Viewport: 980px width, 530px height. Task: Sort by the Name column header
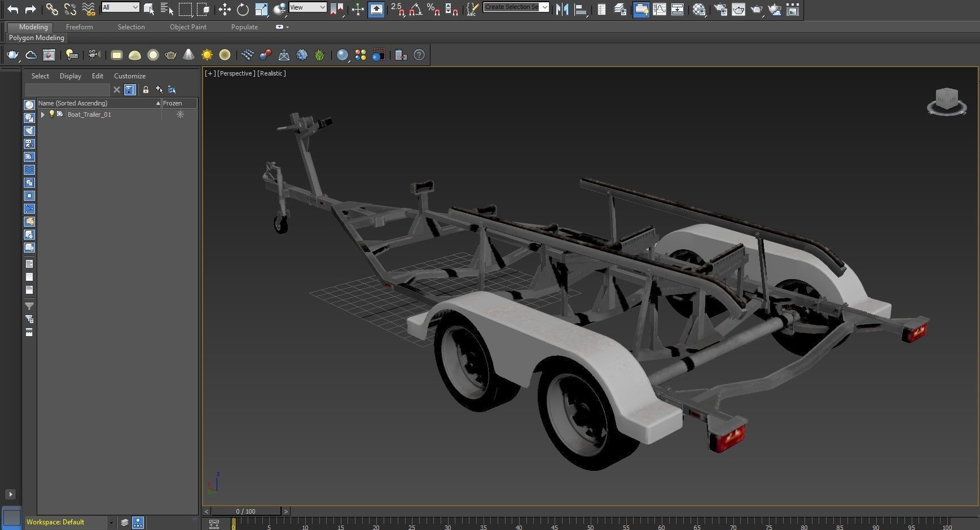pos(99,103)
